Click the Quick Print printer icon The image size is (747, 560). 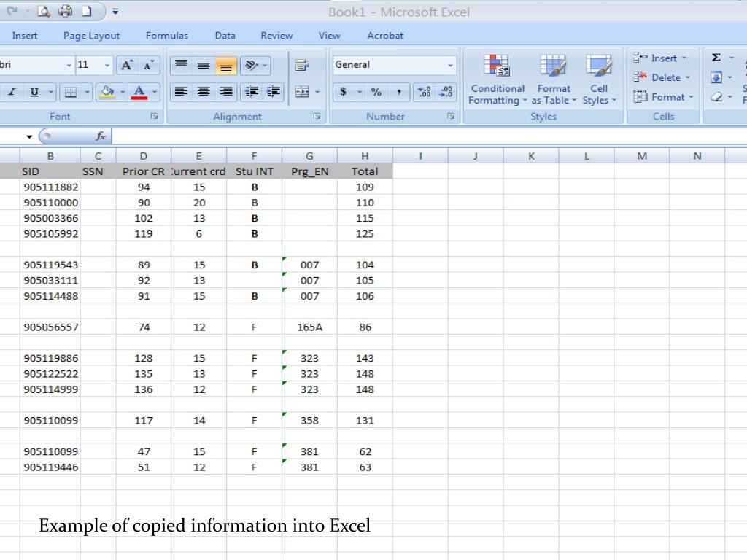[65, 11]
